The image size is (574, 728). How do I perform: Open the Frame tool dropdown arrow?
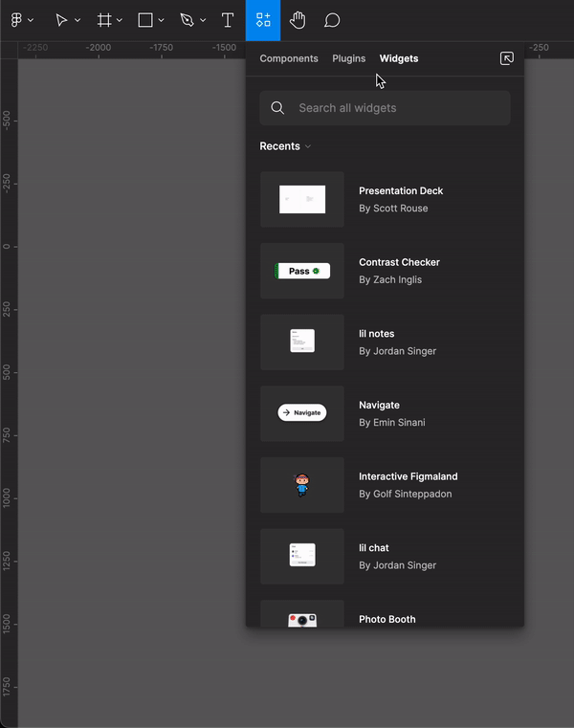120,20
